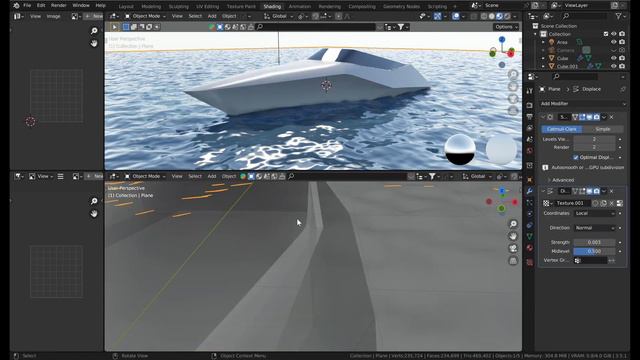The width and height of the screenshot is (640, 360).
Task: Toggle Displace modifier render visibility
Action: coord(597,191)
